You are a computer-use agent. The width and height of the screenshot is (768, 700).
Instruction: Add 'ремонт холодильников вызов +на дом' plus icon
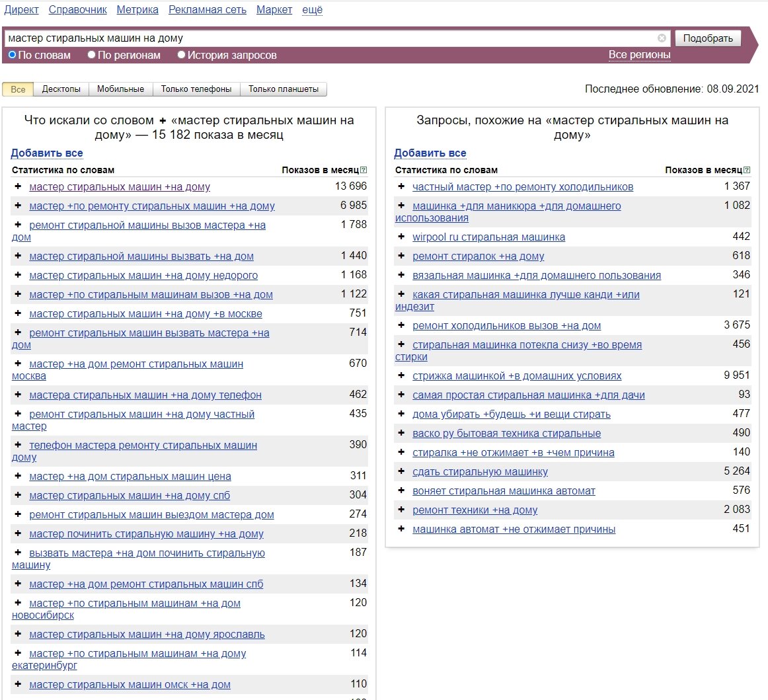(x=402, y=325)
